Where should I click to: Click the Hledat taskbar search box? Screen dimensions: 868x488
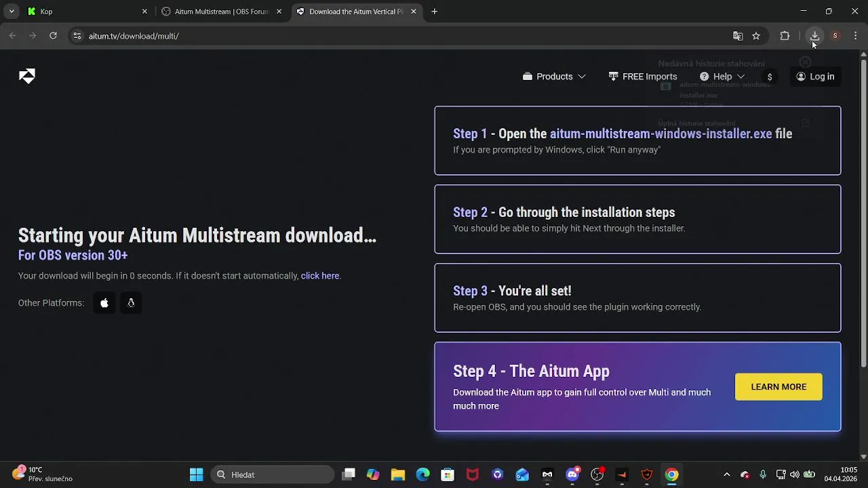273,474
